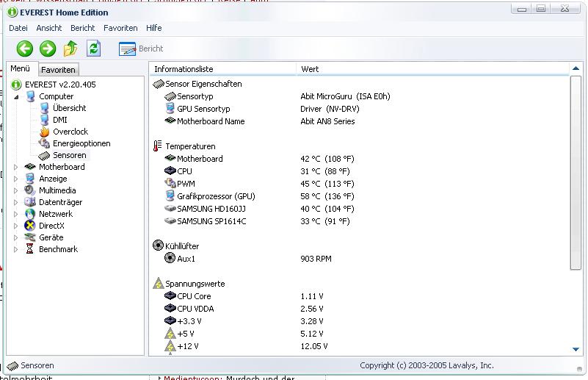
Task: Select the Energieoptionen icon
Action: [x=44, y=143]
